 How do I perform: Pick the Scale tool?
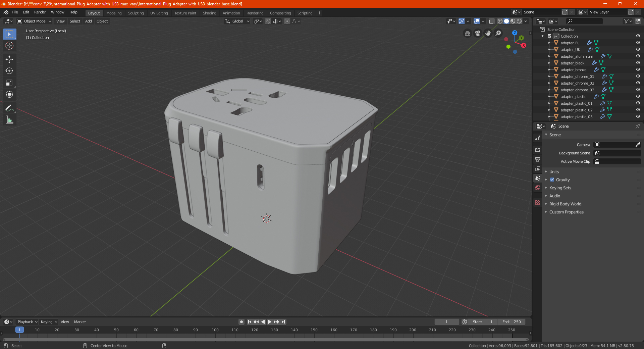click(x=9, y=83)
